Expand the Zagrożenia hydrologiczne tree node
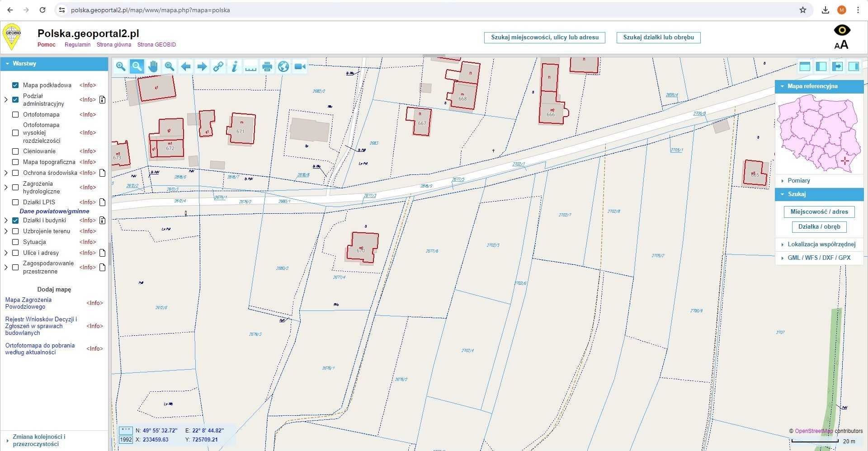The image size is (868, 451). pos(6,188)
